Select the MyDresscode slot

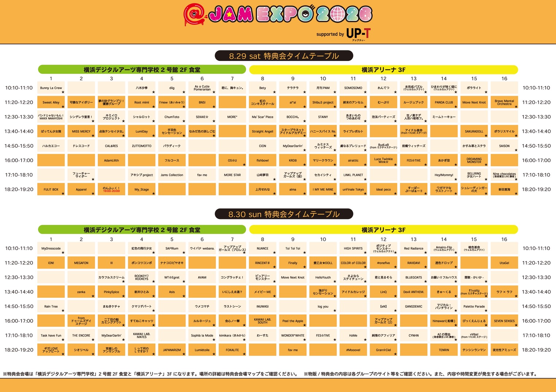click(x=51, y=249)
